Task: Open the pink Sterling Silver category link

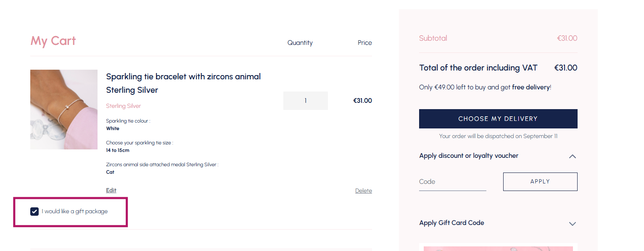Action: [123, 106]
